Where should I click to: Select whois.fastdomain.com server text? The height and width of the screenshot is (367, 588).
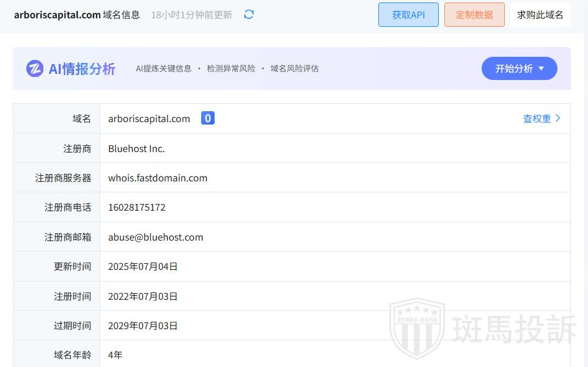pyautogui.click(x=158, y=178)
